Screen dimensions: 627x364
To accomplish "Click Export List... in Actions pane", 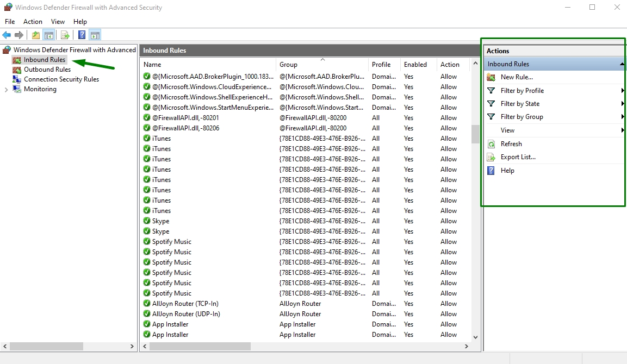I will pos(518,157).
